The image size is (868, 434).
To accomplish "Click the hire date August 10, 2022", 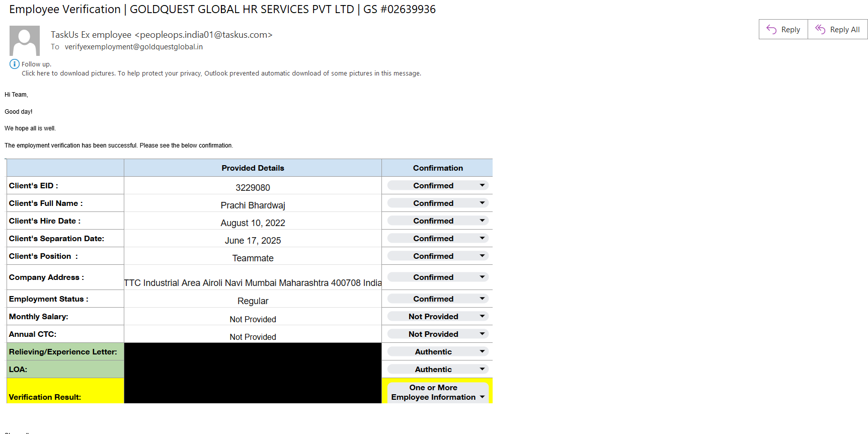I will 253,223.
